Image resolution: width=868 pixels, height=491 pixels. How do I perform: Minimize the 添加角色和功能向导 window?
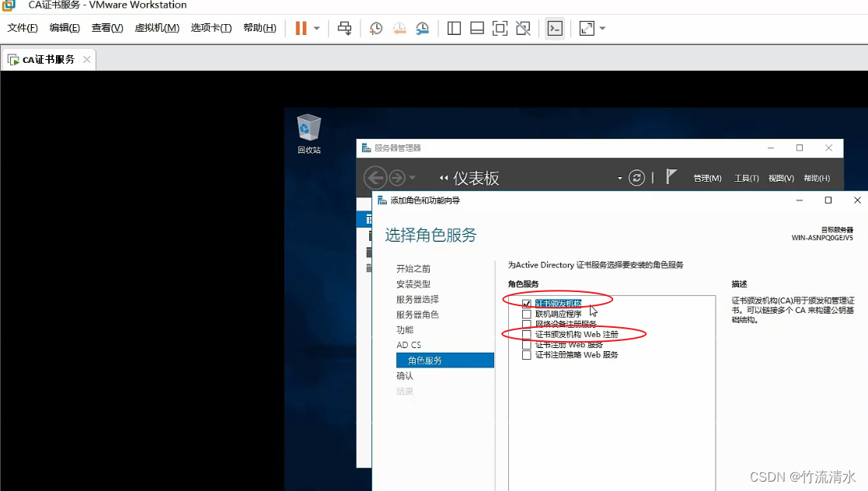(800, 200)
